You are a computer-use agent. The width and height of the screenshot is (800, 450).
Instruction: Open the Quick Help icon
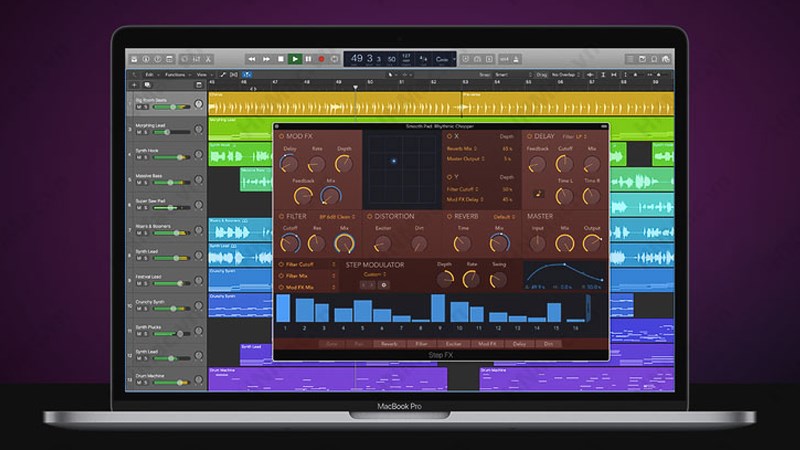pos(158,59)
